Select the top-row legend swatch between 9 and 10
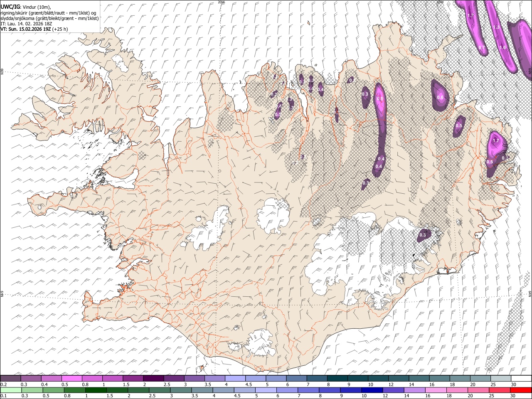This screenshot has width=532, height=399. 357,379
